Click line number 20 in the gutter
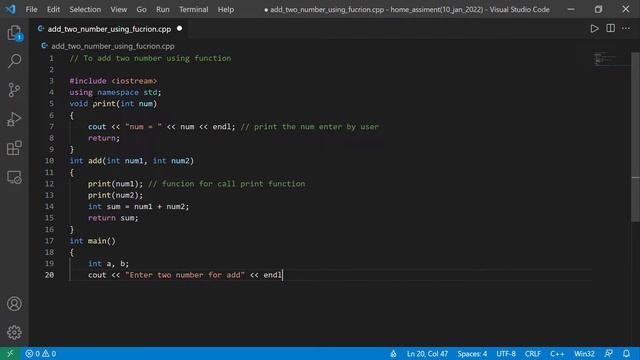Image resolution: width=640 pixels, height=360 pixels. coord(49,275)
